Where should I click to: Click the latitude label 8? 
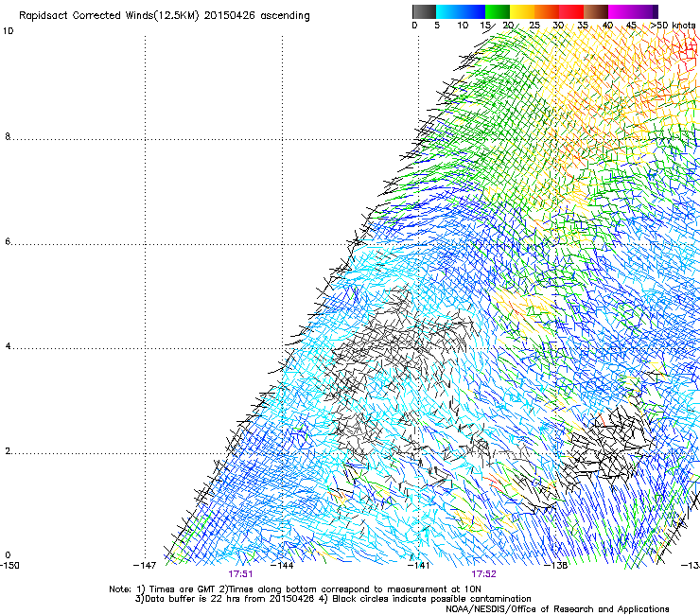tap(8, 136)
